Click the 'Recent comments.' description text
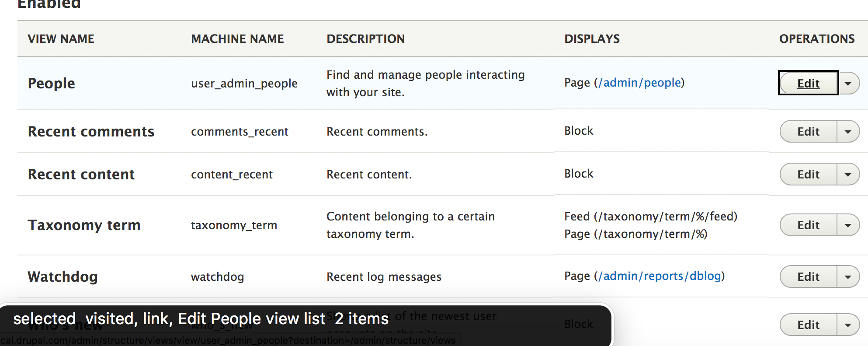Image resolution: width=868 pixels, height=346 pixels. [377, 131]
